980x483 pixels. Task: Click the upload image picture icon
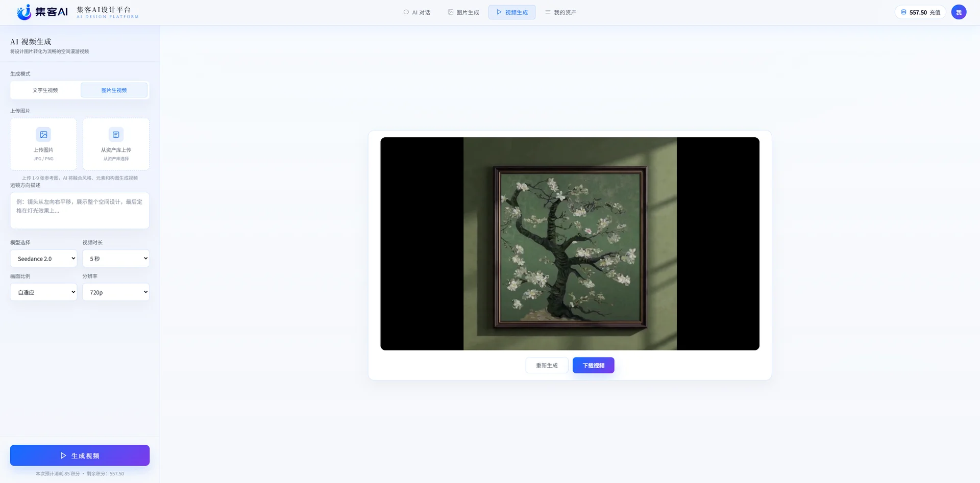(43, 135)
